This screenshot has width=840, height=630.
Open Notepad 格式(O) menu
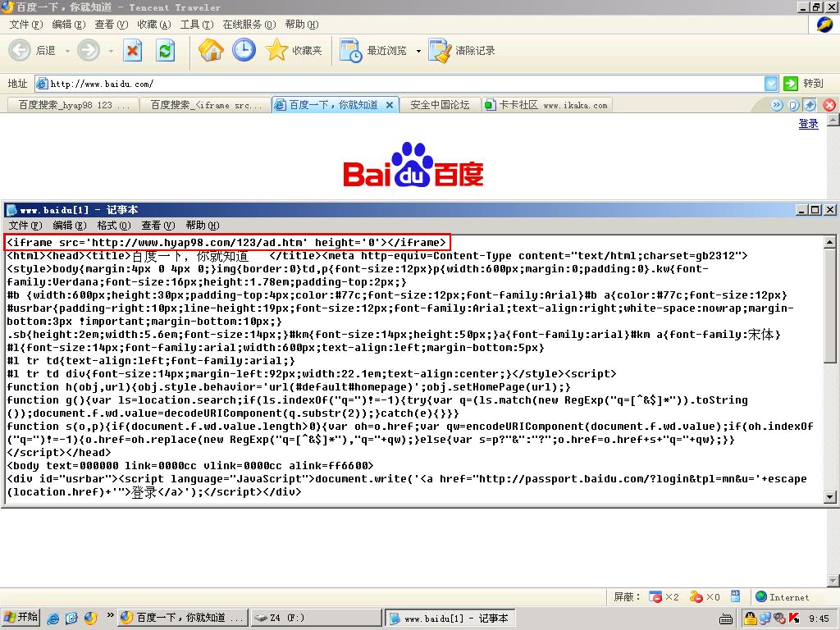pyautogui.click(x=113, y=226)
